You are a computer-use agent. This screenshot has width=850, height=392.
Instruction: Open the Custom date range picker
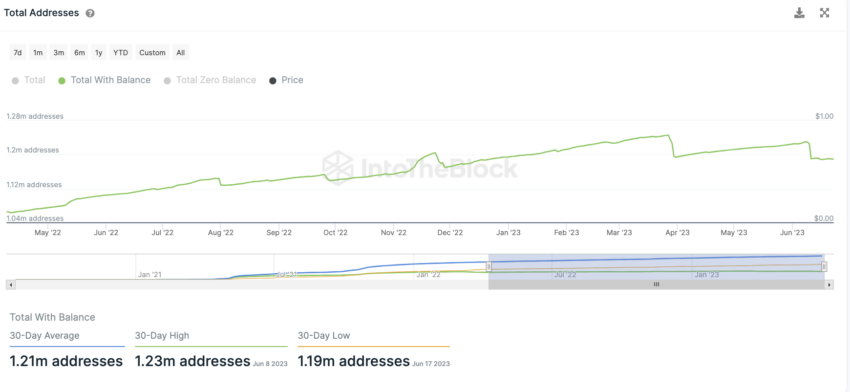(x=152, y=53)
